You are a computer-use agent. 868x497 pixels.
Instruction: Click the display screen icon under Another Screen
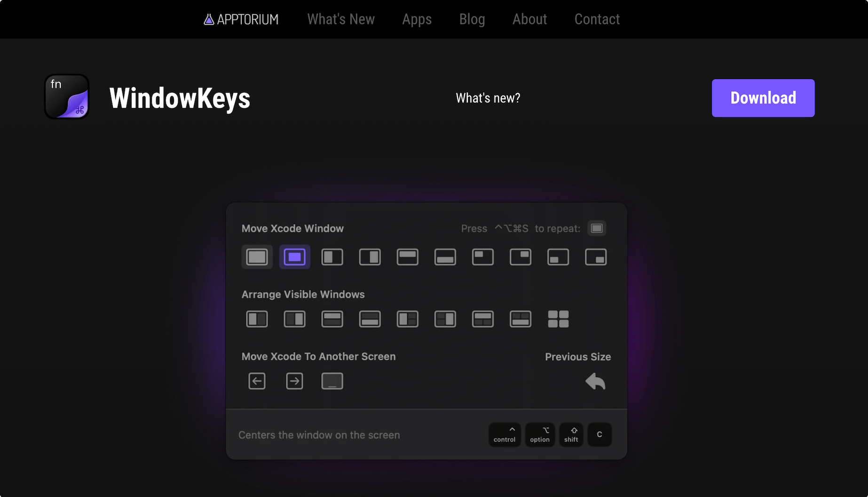[332, 381]
